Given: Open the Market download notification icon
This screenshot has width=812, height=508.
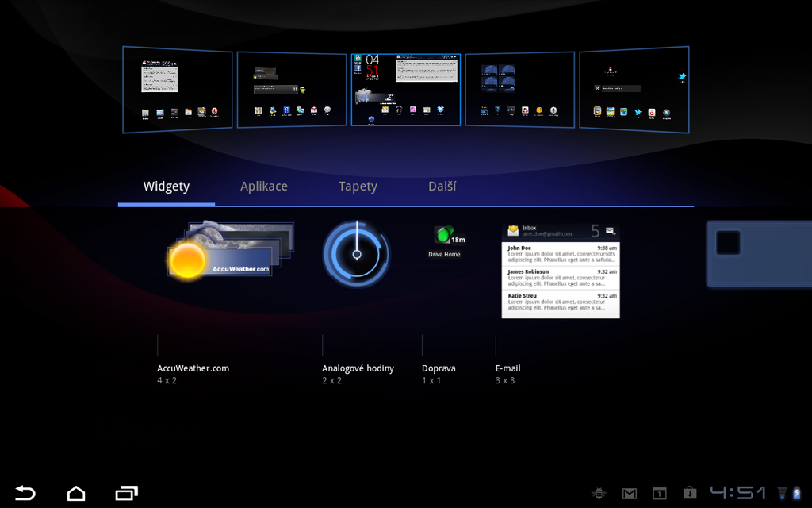Looking at the screenshot, I should coord(689,494).
